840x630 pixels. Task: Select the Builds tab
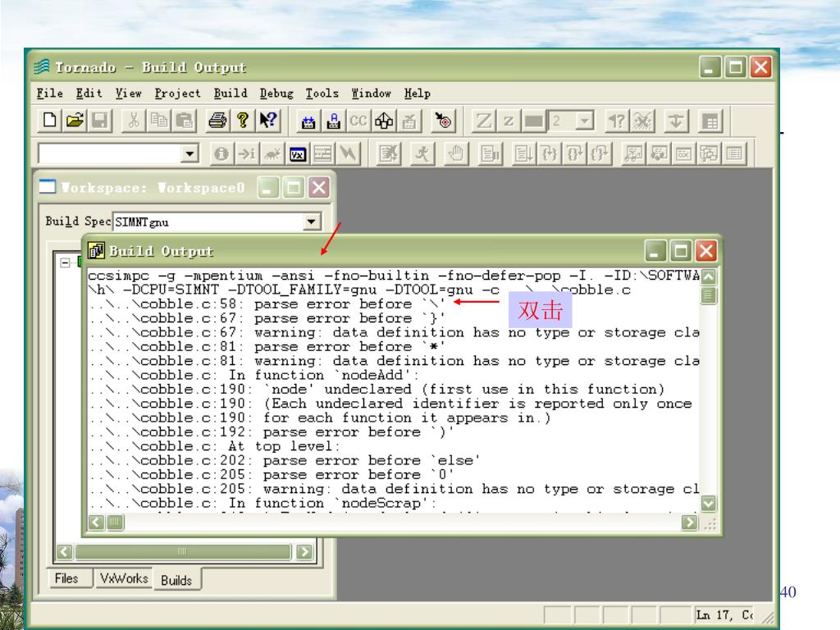[176, 580]
